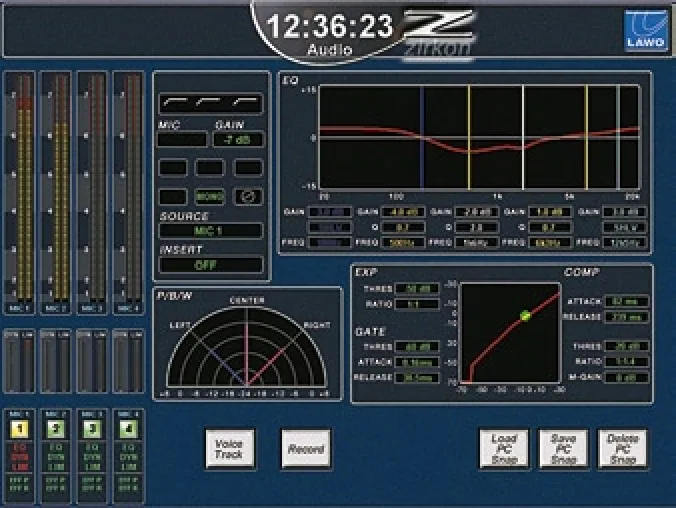The image size is (676, 508).
Task: Click the EXP THRES value field
Action: point(417,288)
